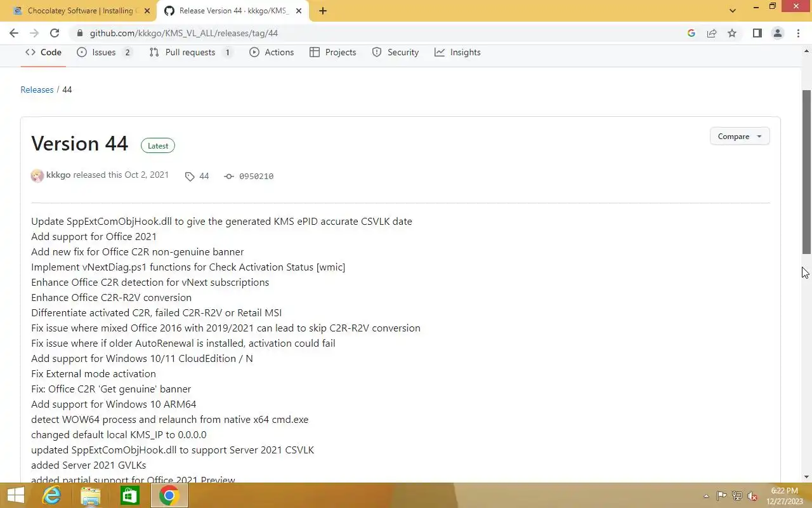Open the Issues tab
Screen dimensions: 812x508
[105, 53]
